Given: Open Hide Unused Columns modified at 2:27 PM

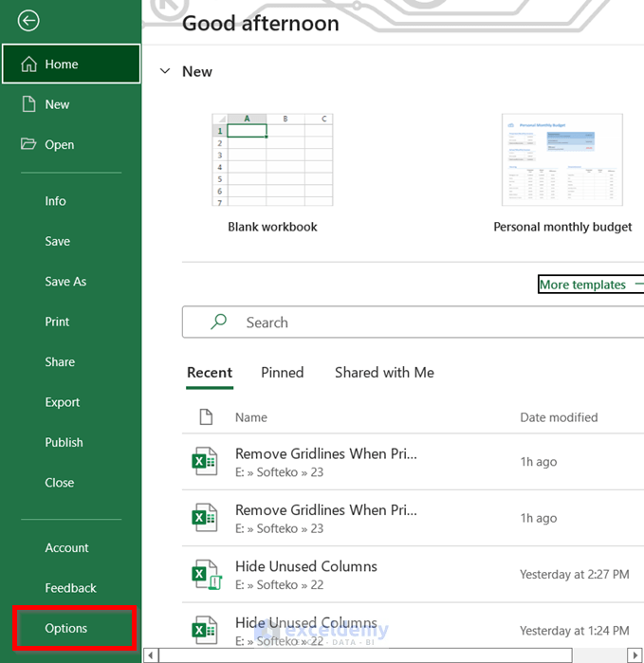Looking at the screenshot, I should 414,574.
